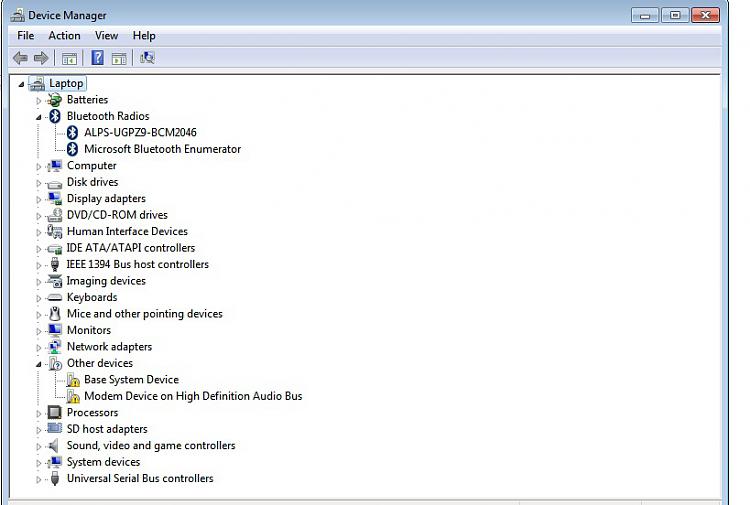This screenshot has width=750, height=505.
Task: Select the DVD/CD-ROM drives label
Action: pos(117,215)
